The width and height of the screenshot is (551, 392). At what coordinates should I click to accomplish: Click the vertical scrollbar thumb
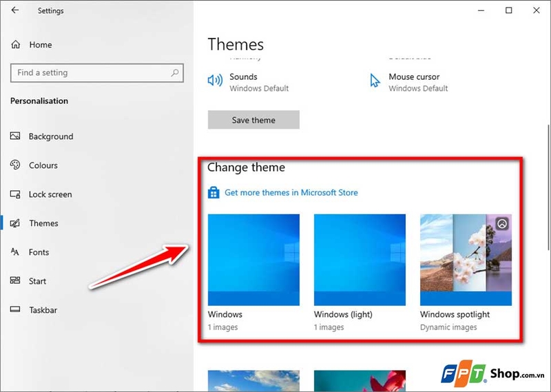[x=548, y=187]
